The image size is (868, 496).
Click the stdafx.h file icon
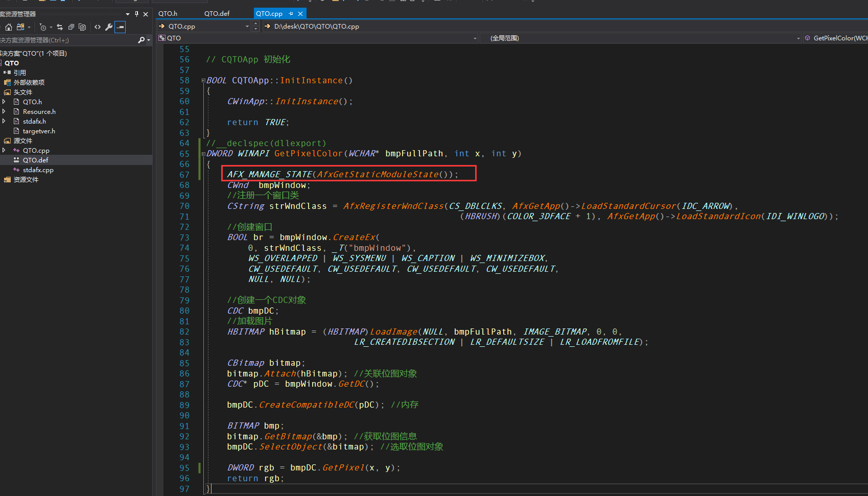(x=16, y=121)
